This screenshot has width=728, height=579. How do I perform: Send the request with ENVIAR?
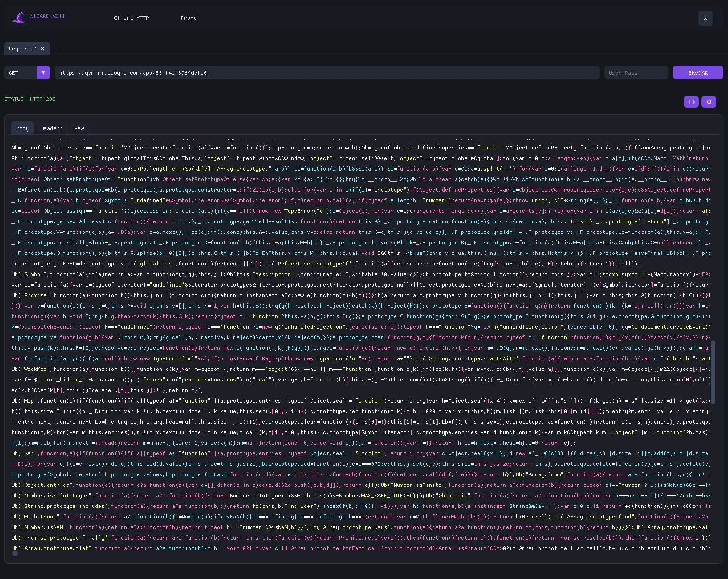click(x=698, y=72)
